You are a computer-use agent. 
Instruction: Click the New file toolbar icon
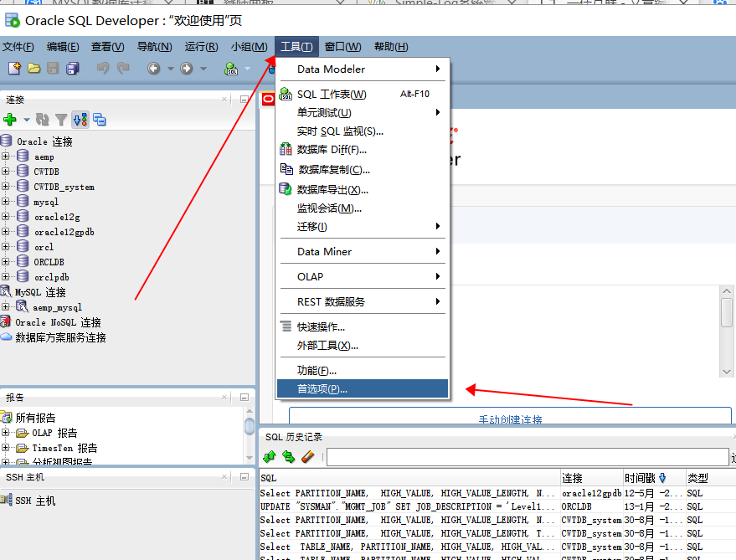14,69
